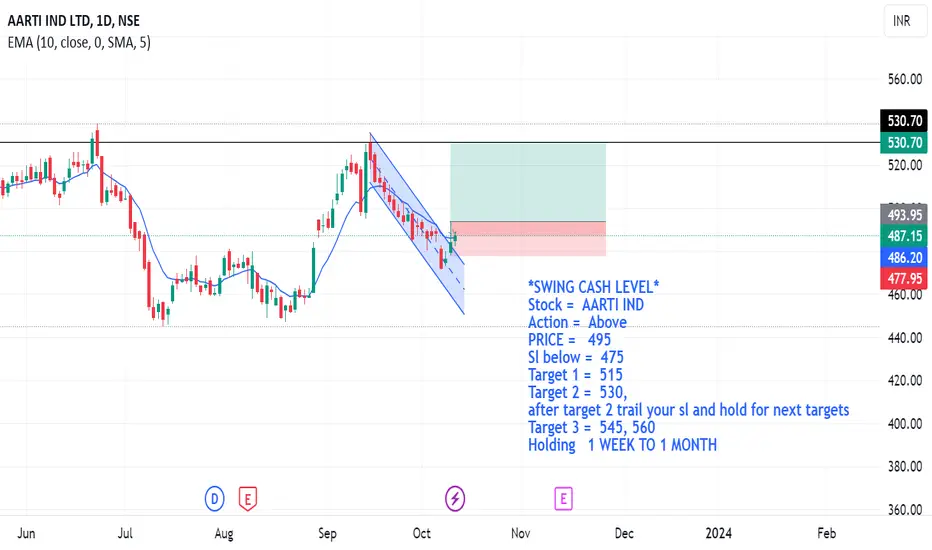Click the blue 486.20 EMA value label

pos(903,257)
